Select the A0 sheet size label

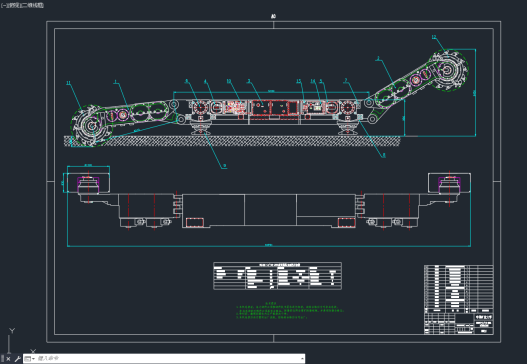pyautogui.click(x=273, y=16)
